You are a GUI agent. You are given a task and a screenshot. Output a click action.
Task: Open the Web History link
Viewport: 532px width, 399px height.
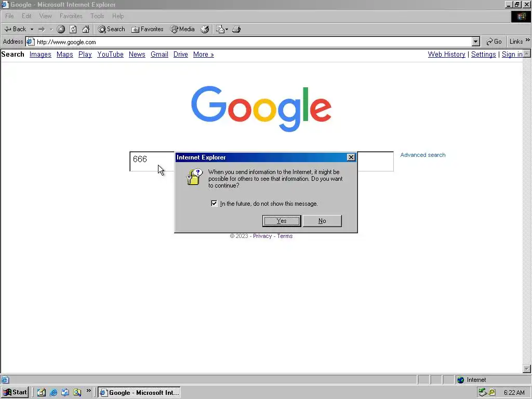tap(446, 54)
